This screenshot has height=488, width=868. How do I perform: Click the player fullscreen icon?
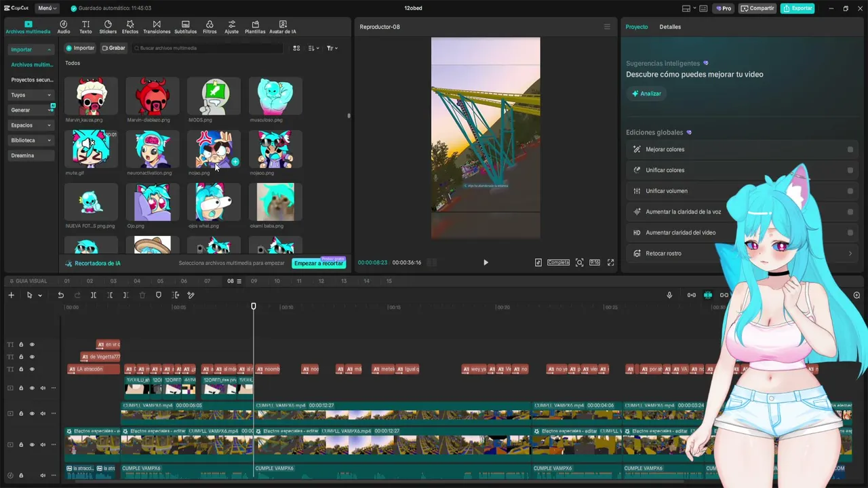(610, 262)
